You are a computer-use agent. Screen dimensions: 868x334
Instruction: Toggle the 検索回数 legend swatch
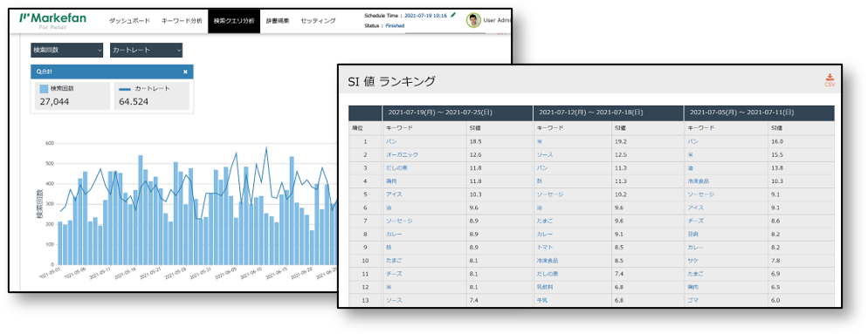click(44, 88)
